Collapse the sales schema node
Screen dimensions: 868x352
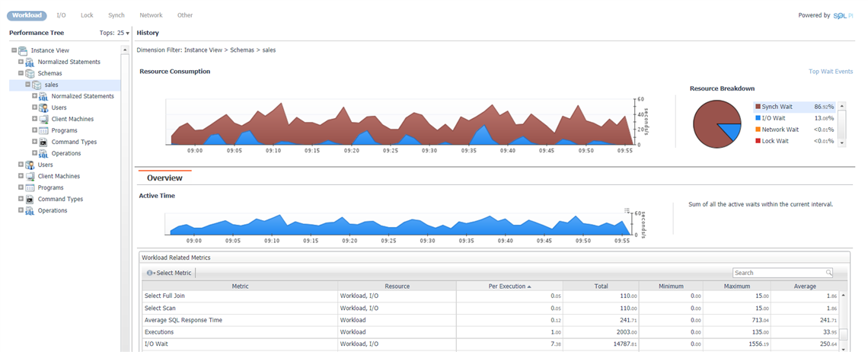point(27,85)
